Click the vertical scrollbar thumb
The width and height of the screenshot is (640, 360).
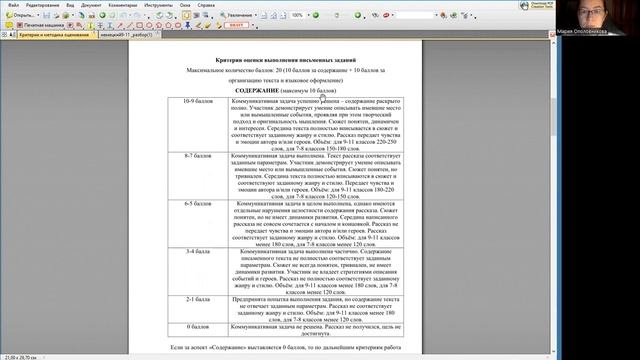pyautogui.click(x=553, y=117)
